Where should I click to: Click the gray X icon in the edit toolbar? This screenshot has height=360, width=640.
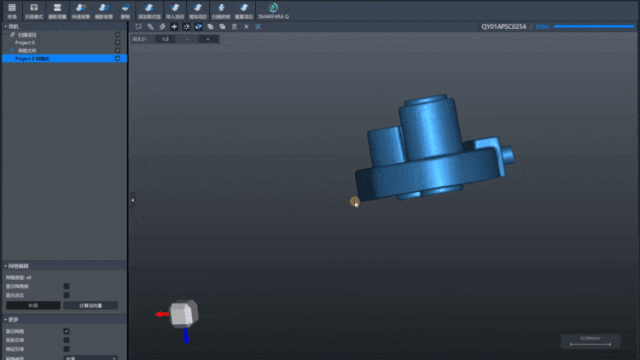tap(246, 27)
